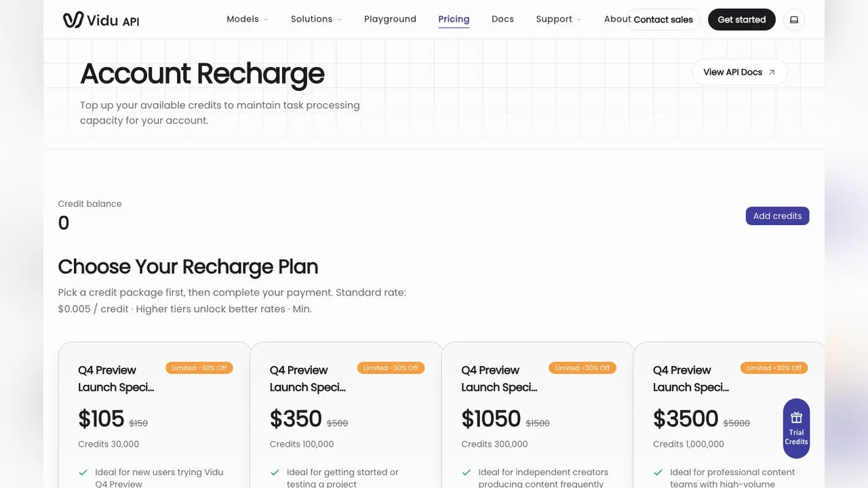Viewport: 868px width, 488px height.
Task: Click the Choose Your Recharge Plan heading
Action: tap(188, 267)
